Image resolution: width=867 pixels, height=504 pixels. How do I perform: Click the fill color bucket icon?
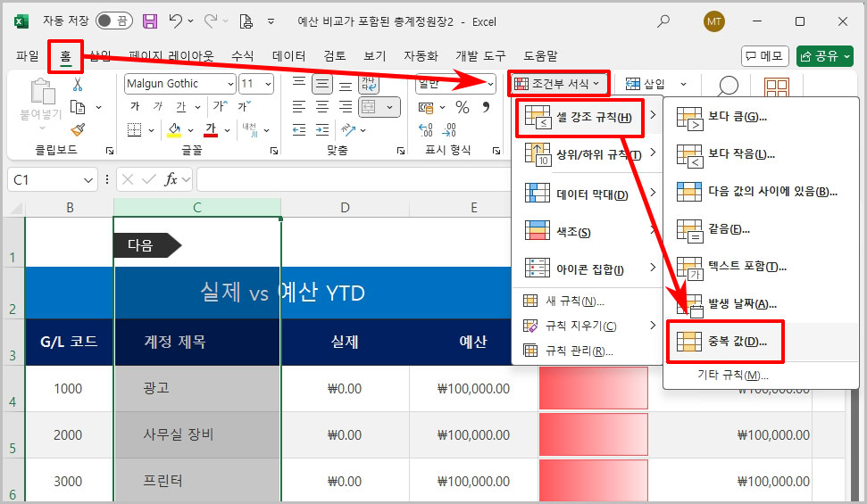[174, 130]
